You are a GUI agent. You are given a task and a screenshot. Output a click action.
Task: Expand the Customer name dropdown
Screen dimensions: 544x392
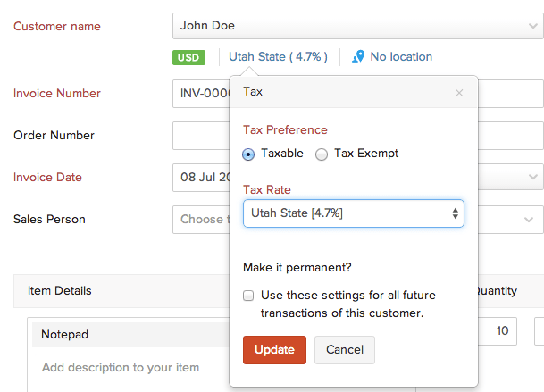pos(533,26)
